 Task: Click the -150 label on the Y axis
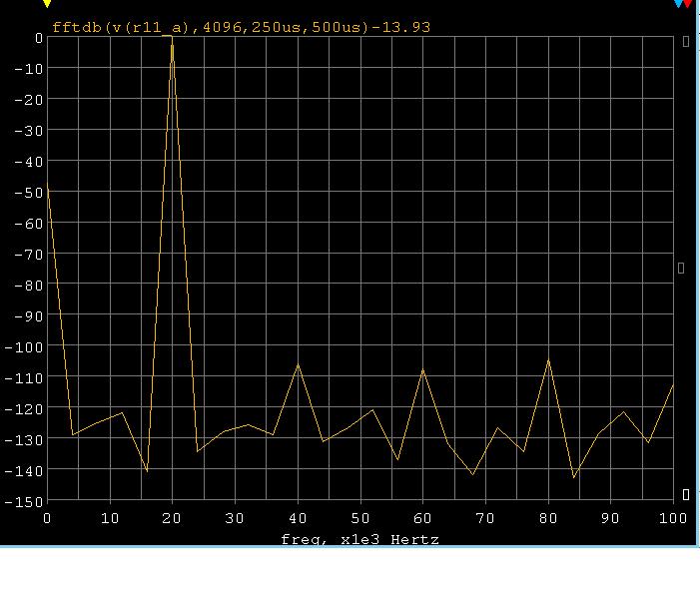pos(24,502)
